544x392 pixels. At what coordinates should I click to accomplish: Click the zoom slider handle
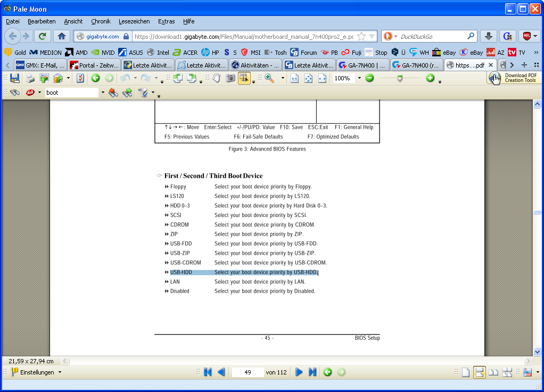tap(400, 79)
